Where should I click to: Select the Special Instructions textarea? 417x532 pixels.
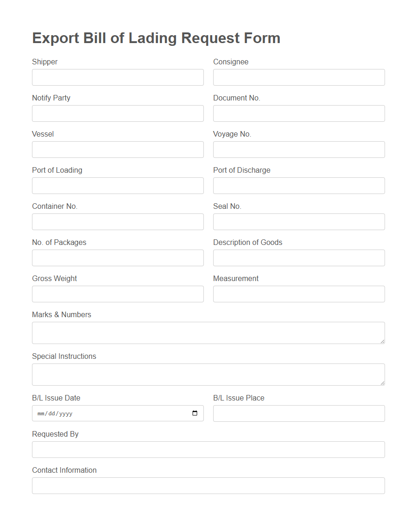tap(208, 374)
